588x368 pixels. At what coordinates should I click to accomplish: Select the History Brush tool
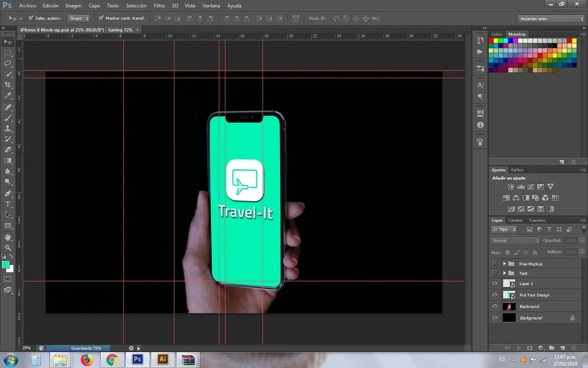point(8,139)
